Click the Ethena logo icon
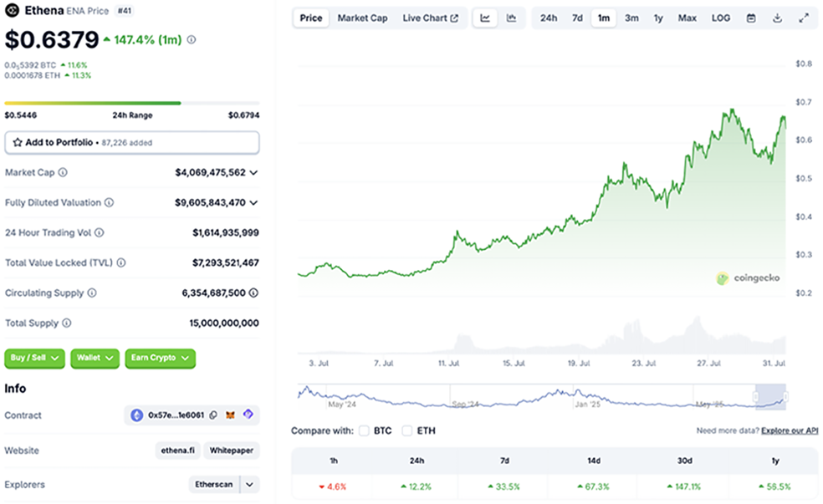The height and width of the screenshot is (504, 823). pos(12,10)
